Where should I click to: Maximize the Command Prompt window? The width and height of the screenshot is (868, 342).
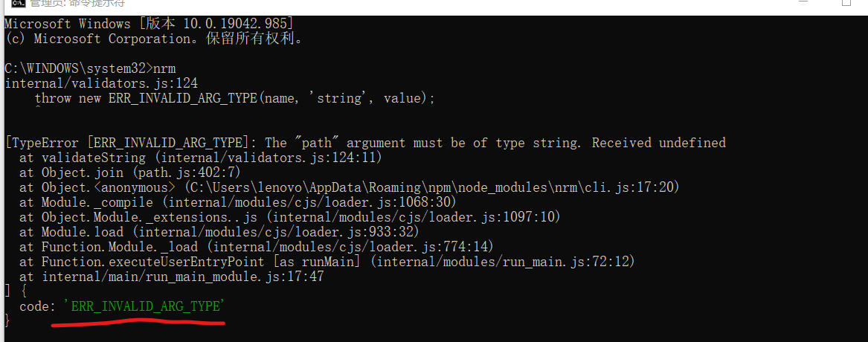click(846, 3)
